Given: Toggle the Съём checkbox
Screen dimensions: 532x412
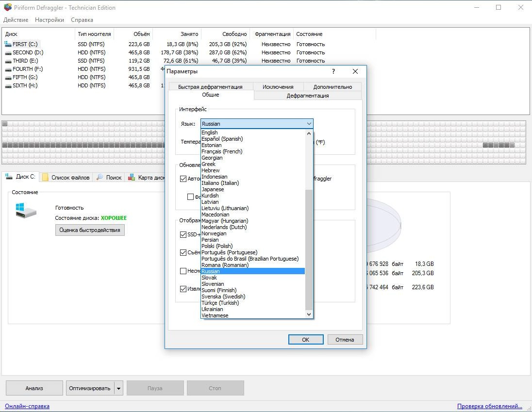Looking at the screenshot, I should tap(183, 253).
